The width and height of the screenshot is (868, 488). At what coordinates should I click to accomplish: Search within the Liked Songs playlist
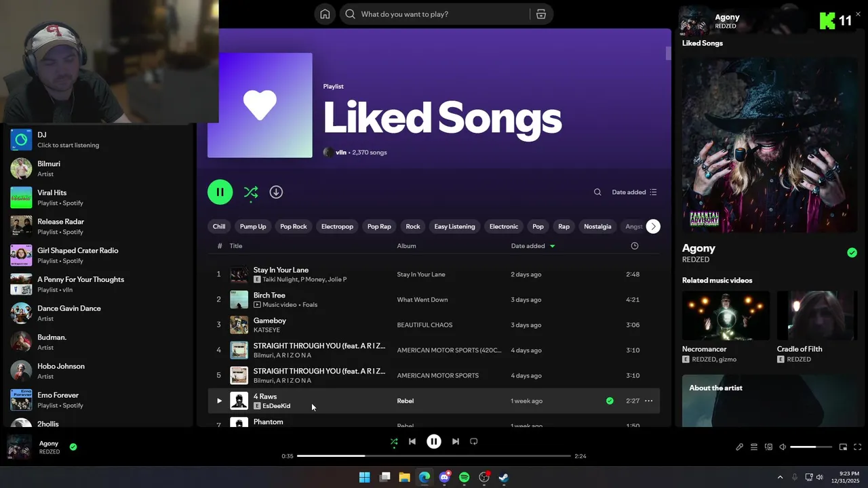click(597, 192)
